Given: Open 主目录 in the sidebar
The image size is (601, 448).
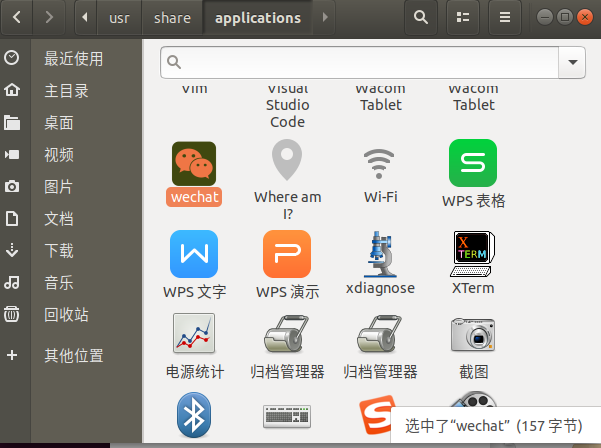Looking at the screenshot, I should point(66,91).
